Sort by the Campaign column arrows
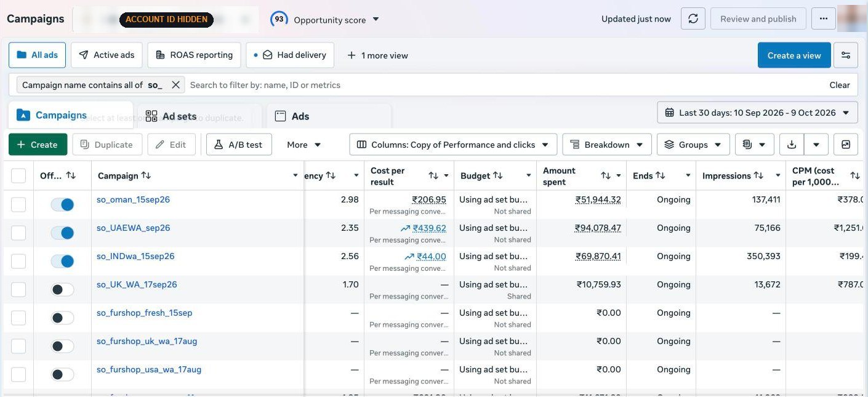Viewport: 868px width, 397px height. click(x=146, y=175)
